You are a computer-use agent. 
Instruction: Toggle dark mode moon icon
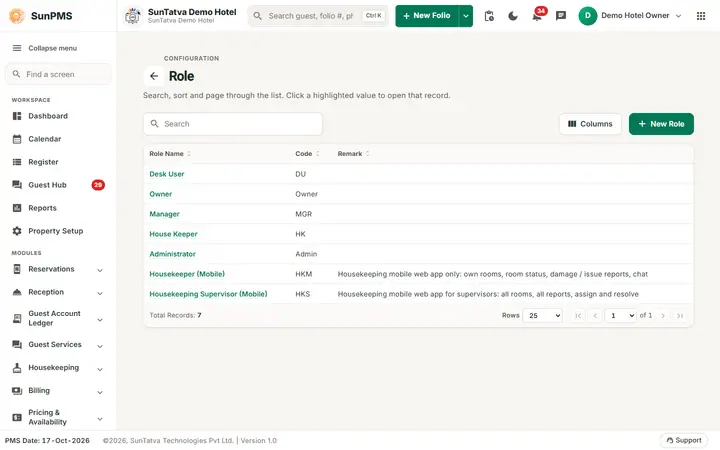point(513,16)
